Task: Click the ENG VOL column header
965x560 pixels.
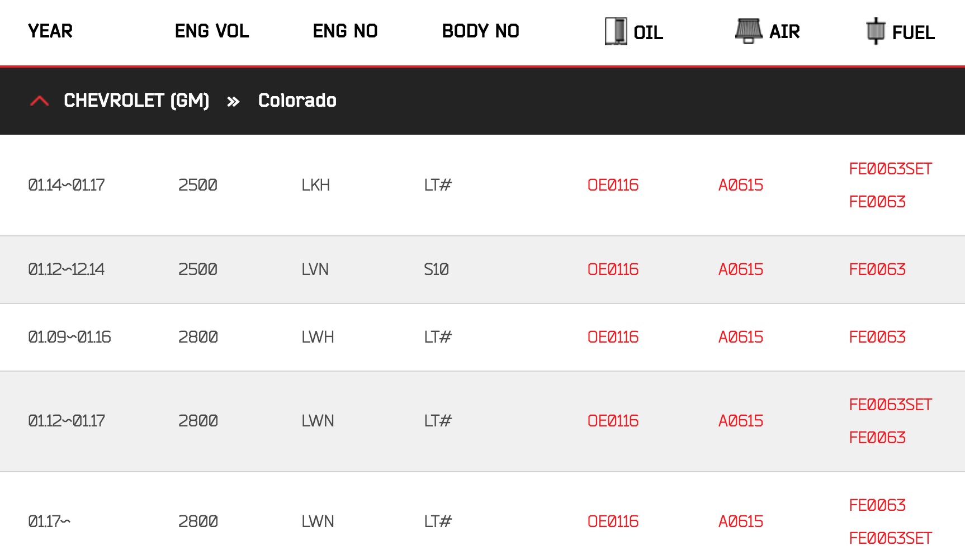Action: tap(212, 31)
